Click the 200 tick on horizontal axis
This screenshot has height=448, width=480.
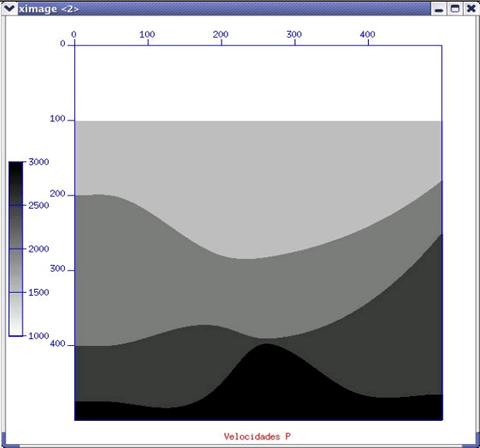coord(221,35)
